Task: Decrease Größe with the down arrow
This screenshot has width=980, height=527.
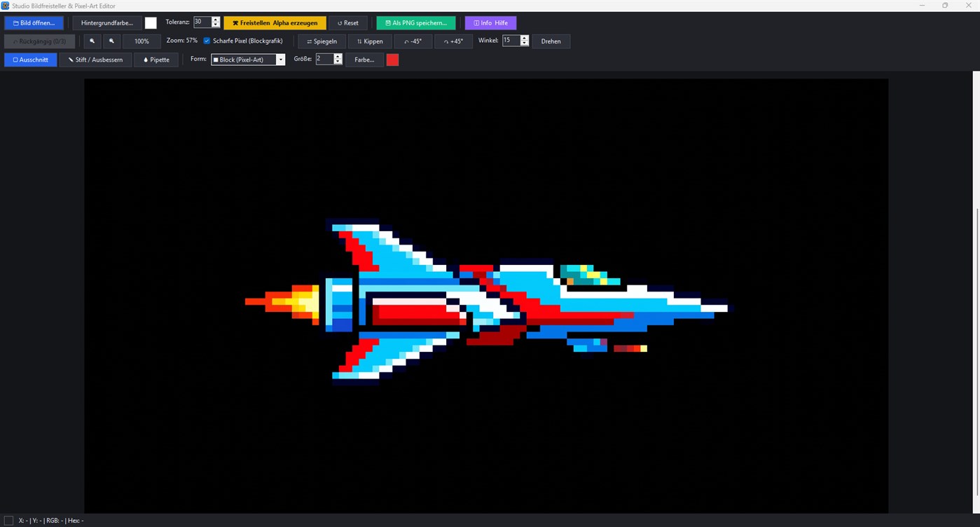Action: (338, 62)
